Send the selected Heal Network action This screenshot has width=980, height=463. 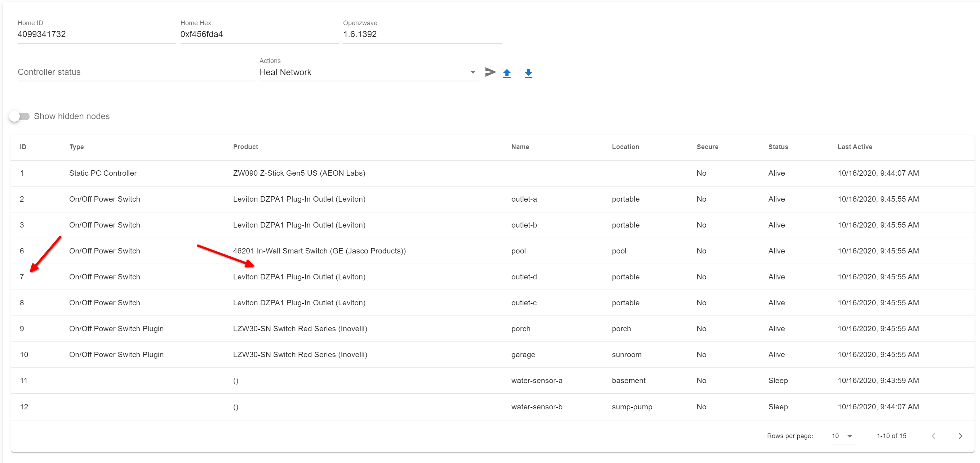pyautogui.click(x=491, y=72)
